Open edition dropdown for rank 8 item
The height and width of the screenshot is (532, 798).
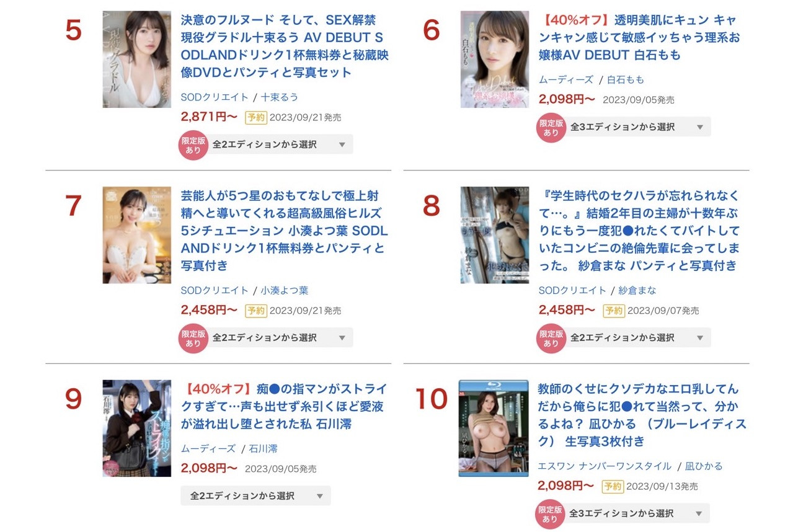[637, 338]
